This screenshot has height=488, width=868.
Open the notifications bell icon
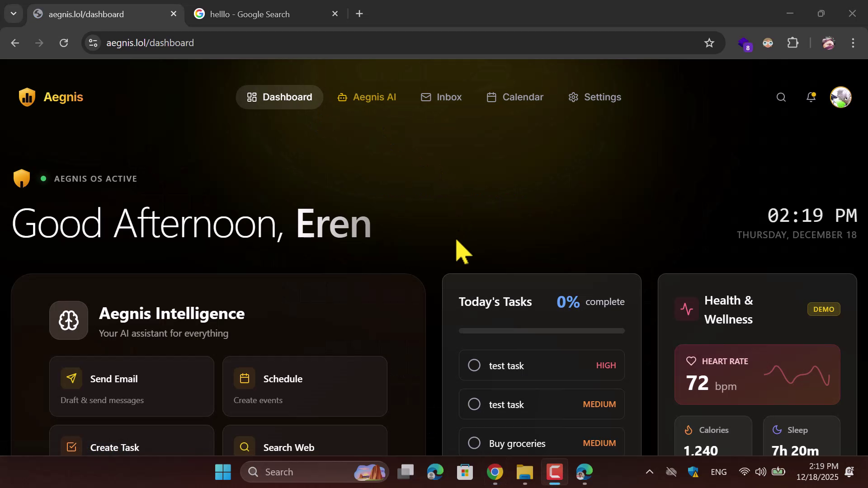pyautogui.click(x=811, y=97)
